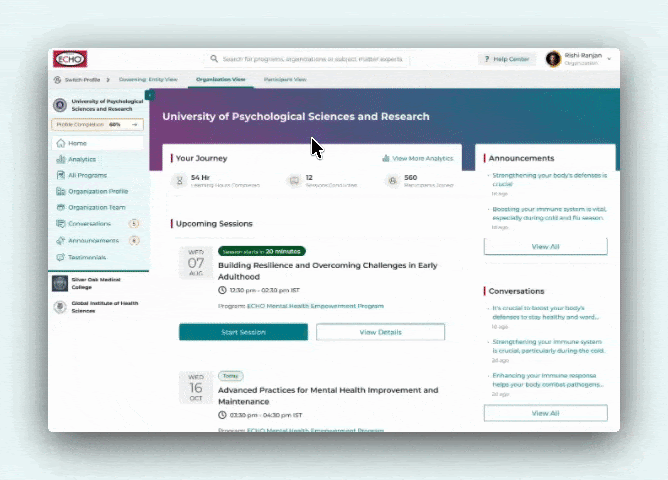Open Organization Profile icon
The image size is (668, 480).
pyautogui.click(x=60, y=191)
